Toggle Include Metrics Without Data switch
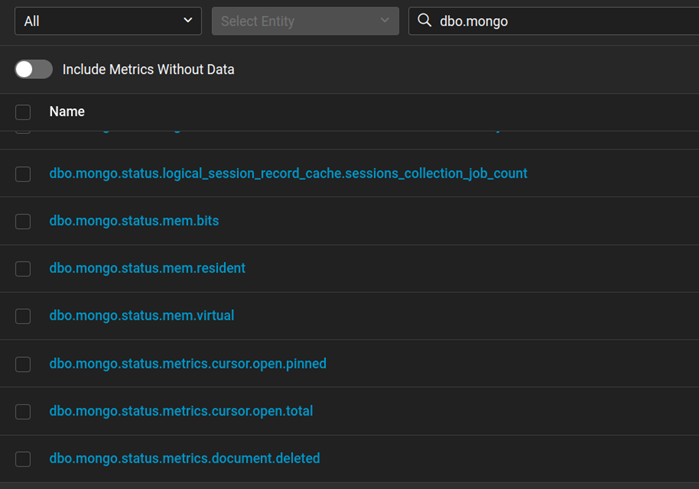 pos(34,69)
